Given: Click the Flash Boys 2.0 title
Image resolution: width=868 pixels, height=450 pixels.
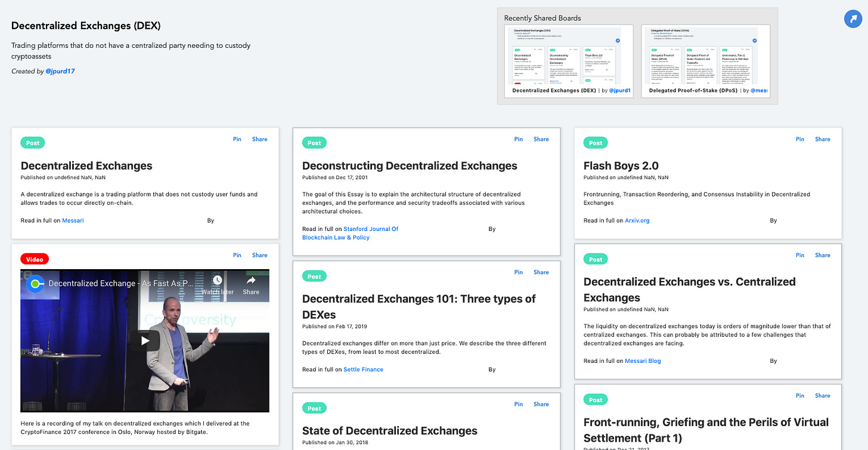Looking at the screenshot, I should (621, 166).
